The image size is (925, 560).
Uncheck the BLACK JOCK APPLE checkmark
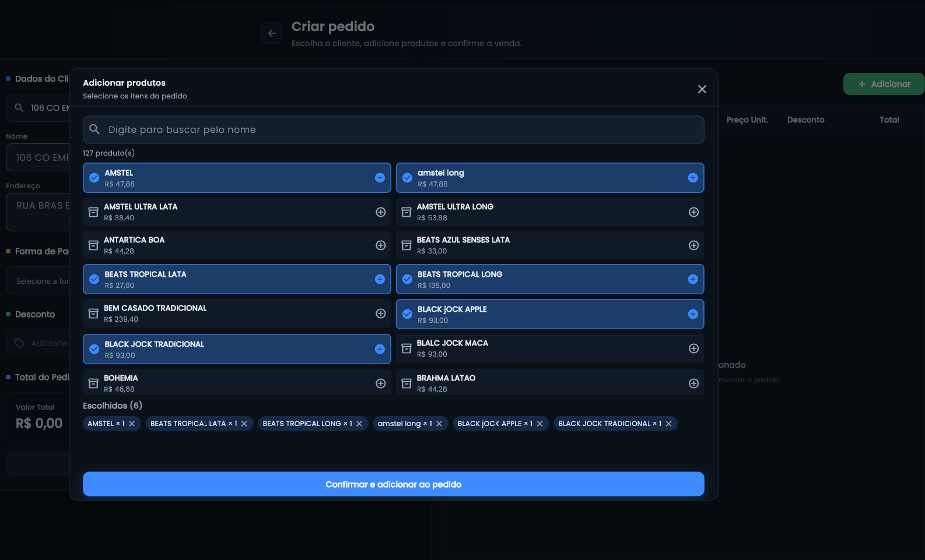click(x=408, y=314)
